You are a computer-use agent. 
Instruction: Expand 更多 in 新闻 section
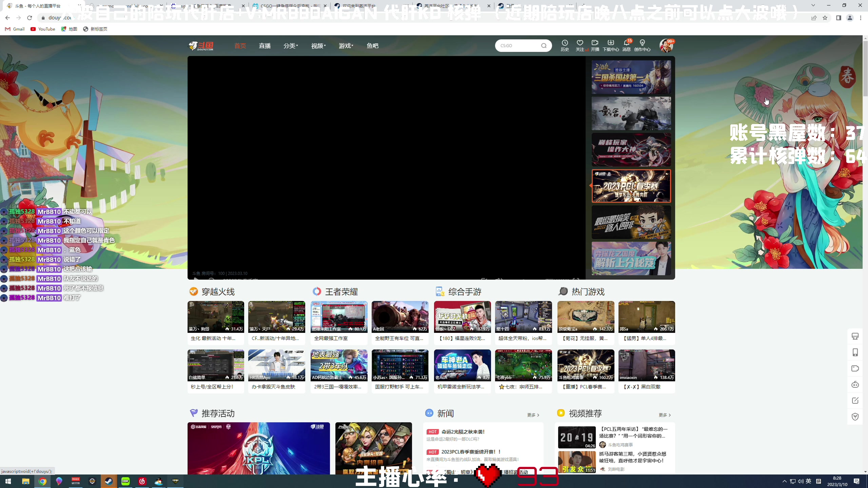point(533,415)
